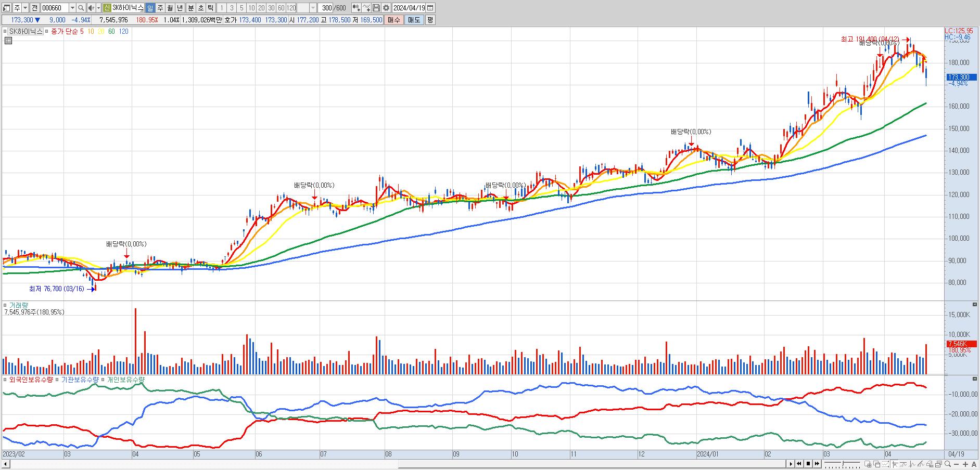Screen dimensions: 980x470
Task: Click the chart windows icon in bottom bar
Action: coord(939,464)
